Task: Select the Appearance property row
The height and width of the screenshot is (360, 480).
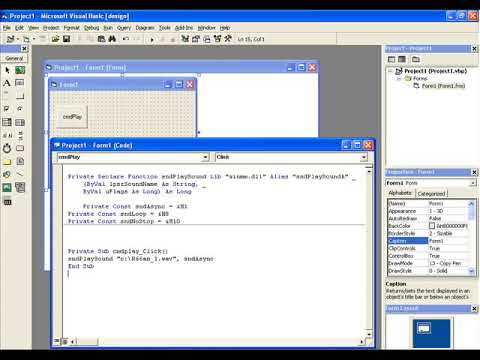Action: tap(428, 211)
